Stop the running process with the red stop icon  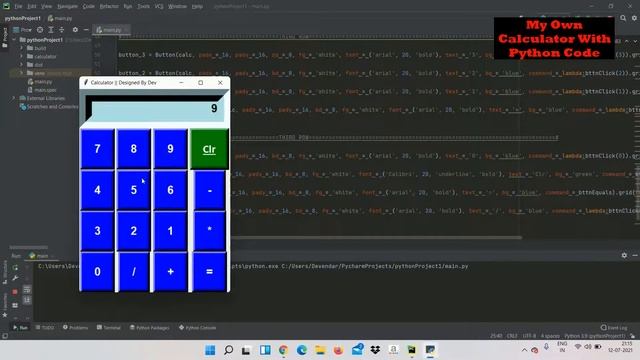[x=15, y=292]
